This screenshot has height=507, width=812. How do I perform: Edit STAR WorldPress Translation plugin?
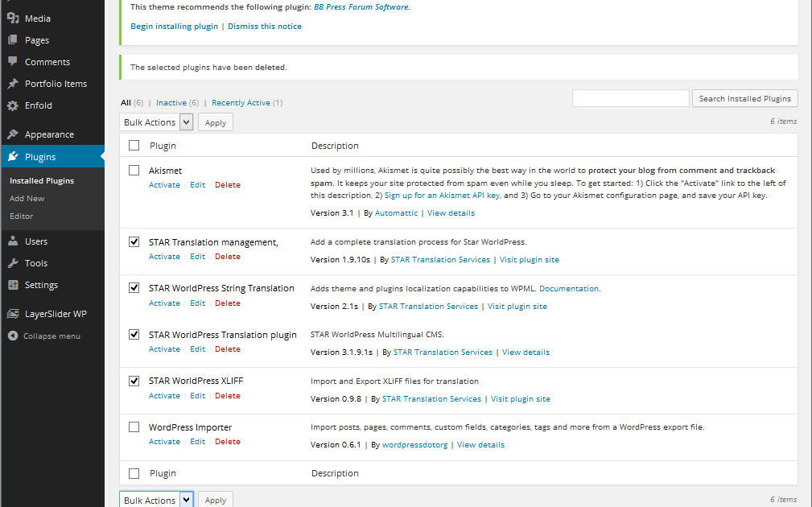(x=197, y=349)
